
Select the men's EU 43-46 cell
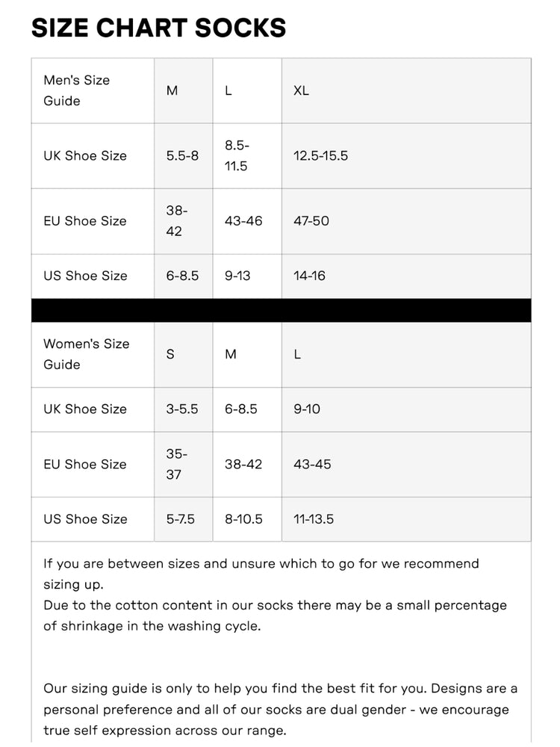point(247,221)
